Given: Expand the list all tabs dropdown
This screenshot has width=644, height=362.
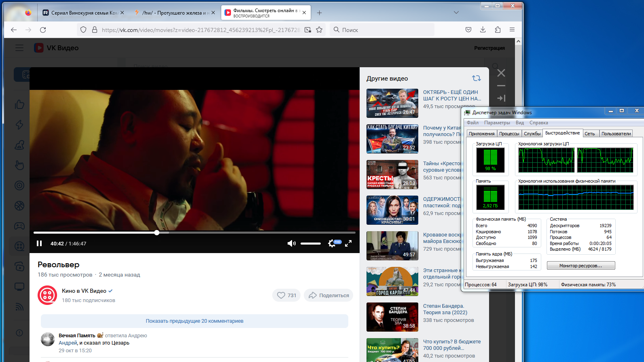Looking at the screenshot, I should (456, 13).
